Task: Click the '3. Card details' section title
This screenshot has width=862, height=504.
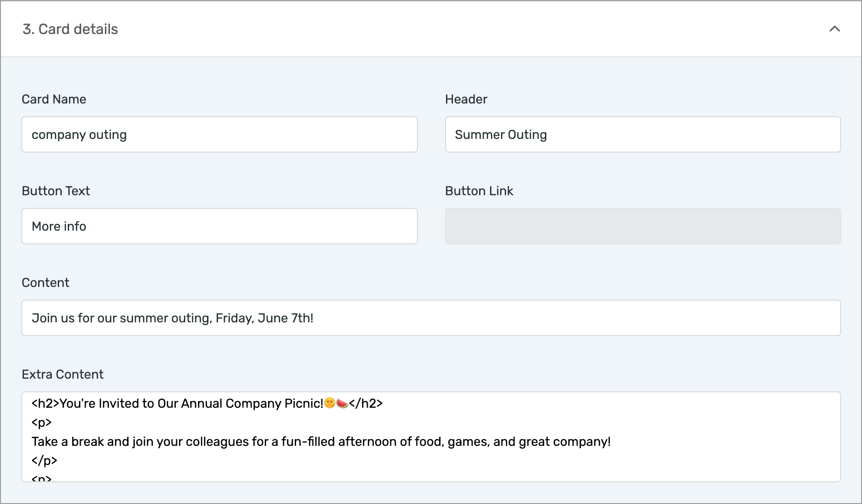Action: coord(70,29)
